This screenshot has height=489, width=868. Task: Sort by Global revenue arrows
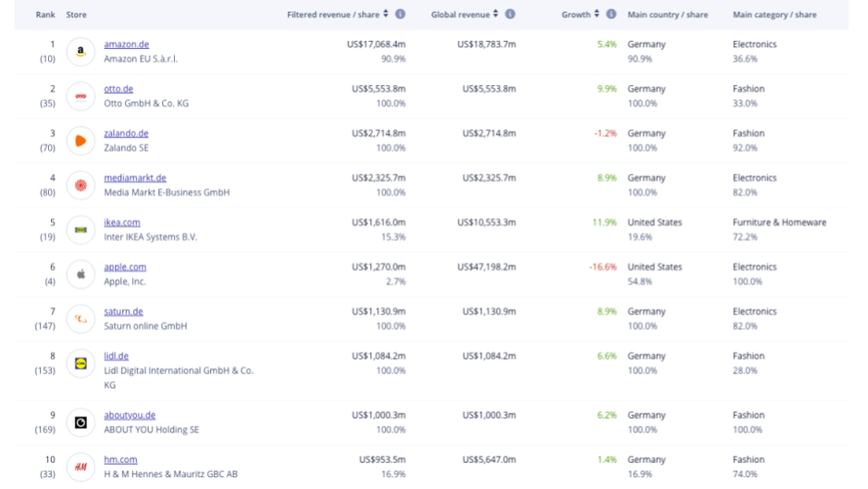496,14
